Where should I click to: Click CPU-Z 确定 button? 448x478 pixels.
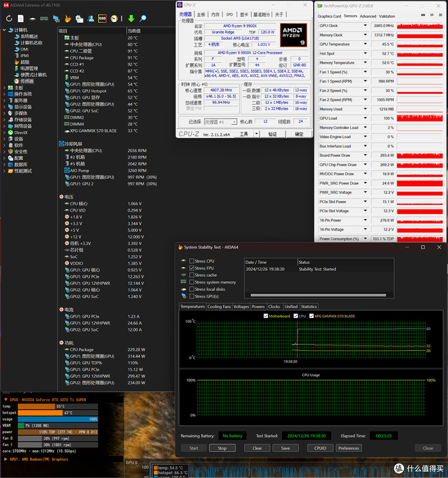tap(299, 134)
